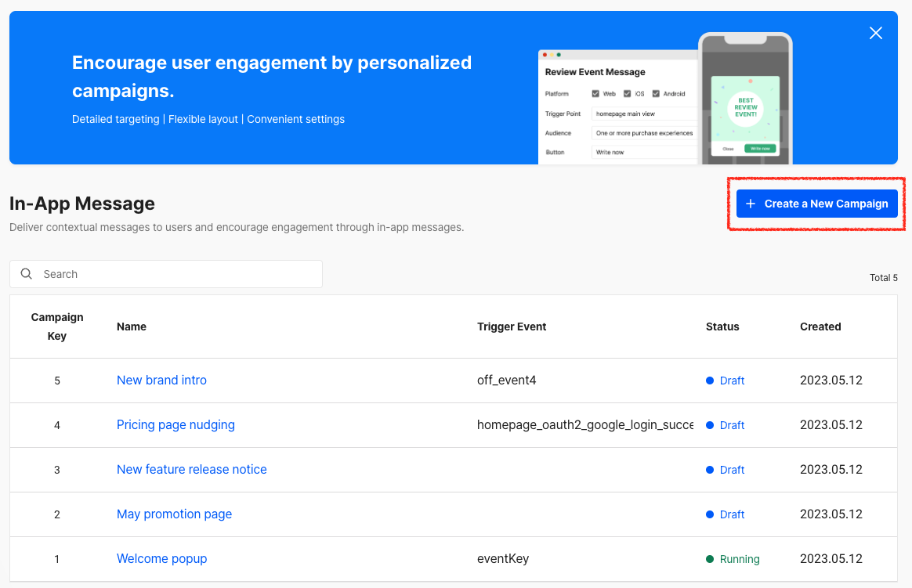Open New feature release notice campaign
The height and width of the screenshot is (588, 912).
192,470
